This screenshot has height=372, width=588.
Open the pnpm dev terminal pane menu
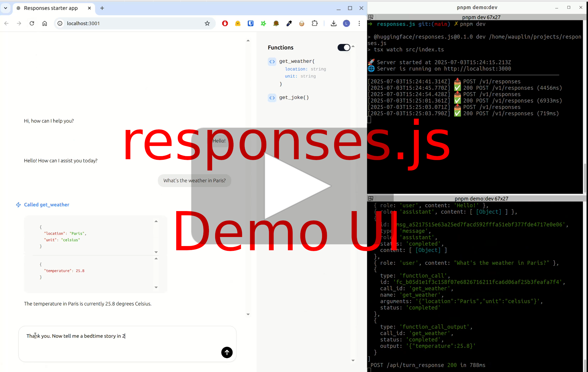tap(371, 17)
